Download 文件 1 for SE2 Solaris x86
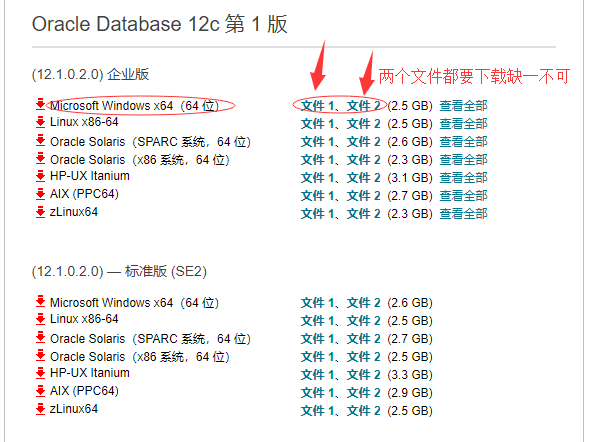591x442 pixels. (317, 357)
